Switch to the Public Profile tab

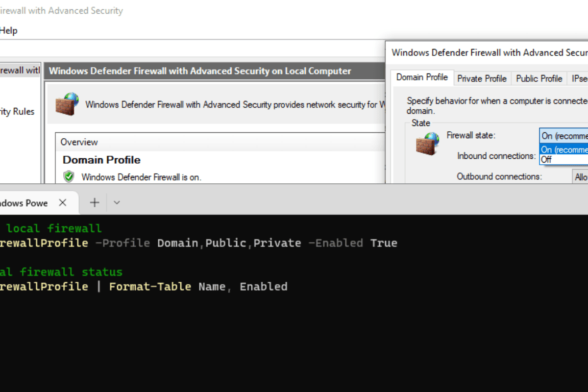[539, 78]
